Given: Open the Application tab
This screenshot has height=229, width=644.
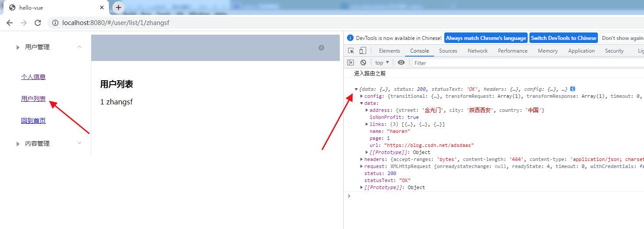Looking at the screenshot, I should tap(581, 51).
